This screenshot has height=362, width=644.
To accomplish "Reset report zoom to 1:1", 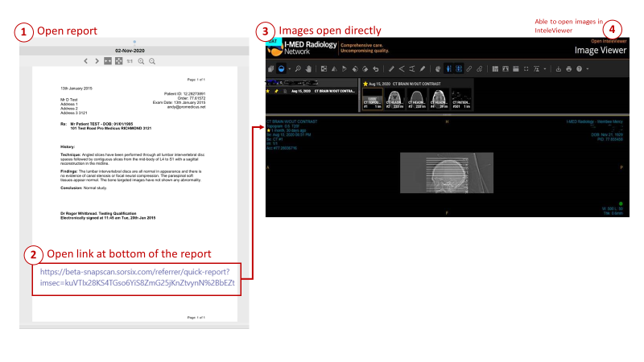I will point(130,61).
